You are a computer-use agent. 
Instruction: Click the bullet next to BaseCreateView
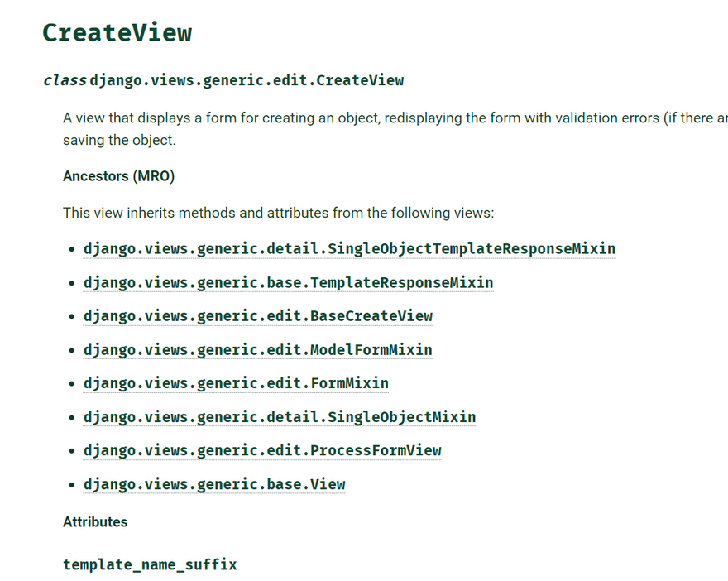[71, 317]
